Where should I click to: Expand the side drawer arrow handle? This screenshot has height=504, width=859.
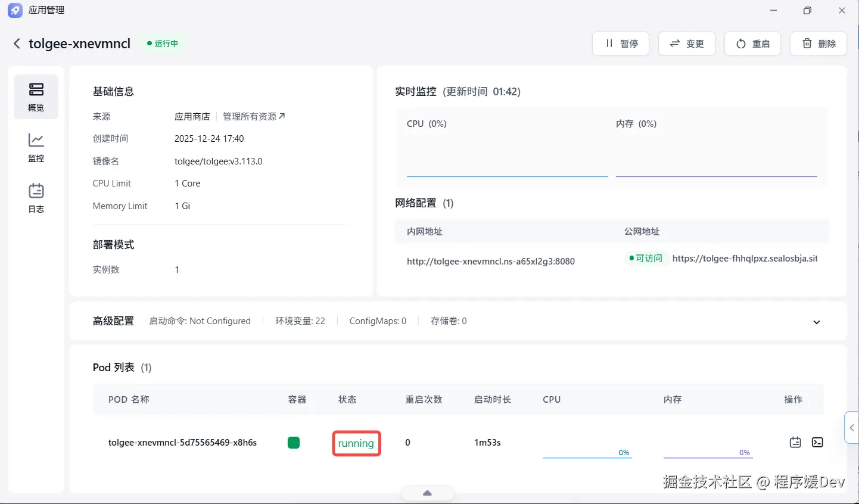click(x=852, y=427)
